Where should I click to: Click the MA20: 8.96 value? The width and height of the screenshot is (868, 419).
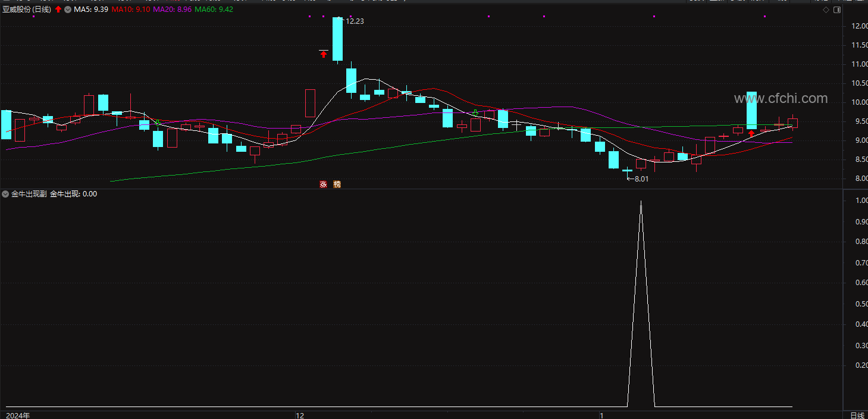point(173,10)
